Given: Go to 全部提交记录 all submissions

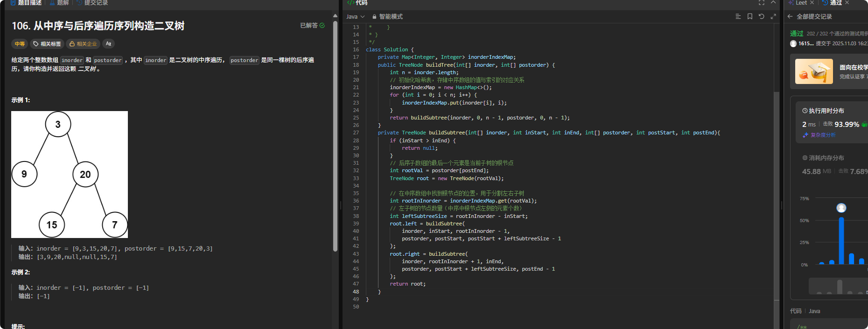Looking at the screenshot, I should pos(814,17).
